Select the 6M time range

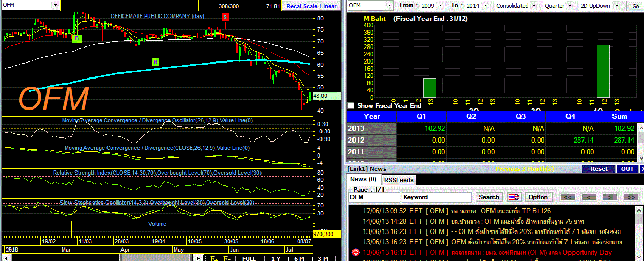[x=299, y=258]
